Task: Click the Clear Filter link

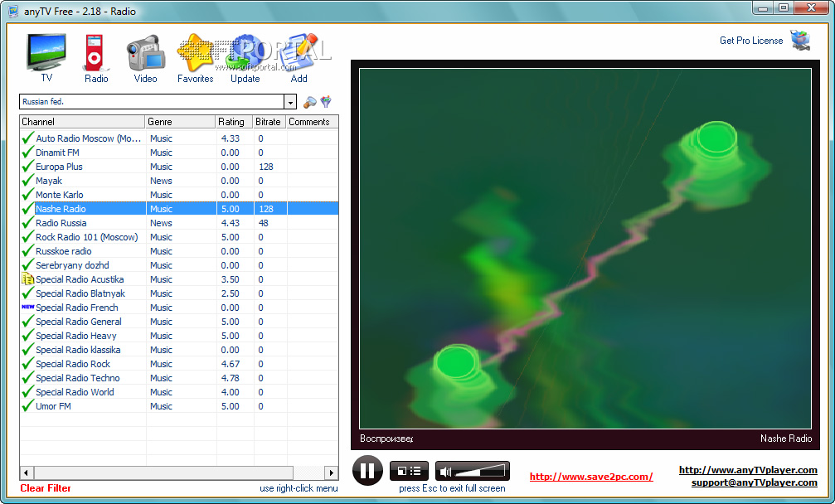Action: click(x=46, y=488)
